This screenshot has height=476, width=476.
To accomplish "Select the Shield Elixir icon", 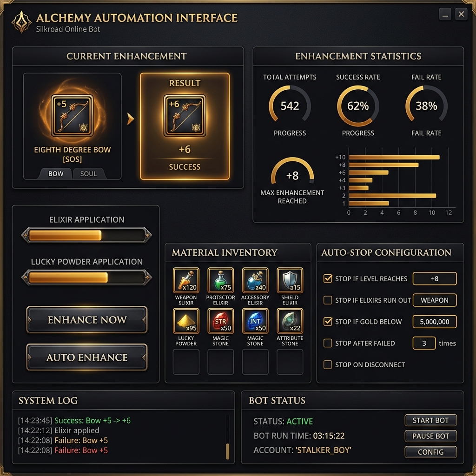I will click(x=290, y=280).
